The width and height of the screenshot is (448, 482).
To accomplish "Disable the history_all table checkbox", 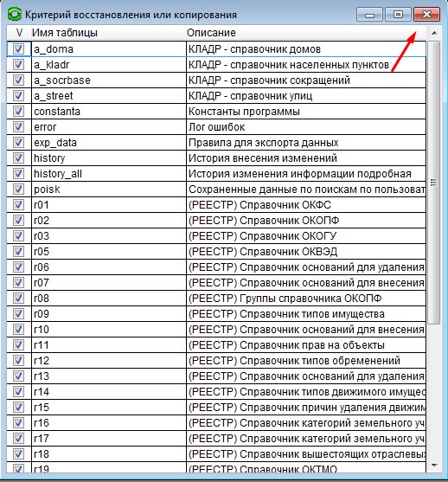I will (x=18, y=173).
